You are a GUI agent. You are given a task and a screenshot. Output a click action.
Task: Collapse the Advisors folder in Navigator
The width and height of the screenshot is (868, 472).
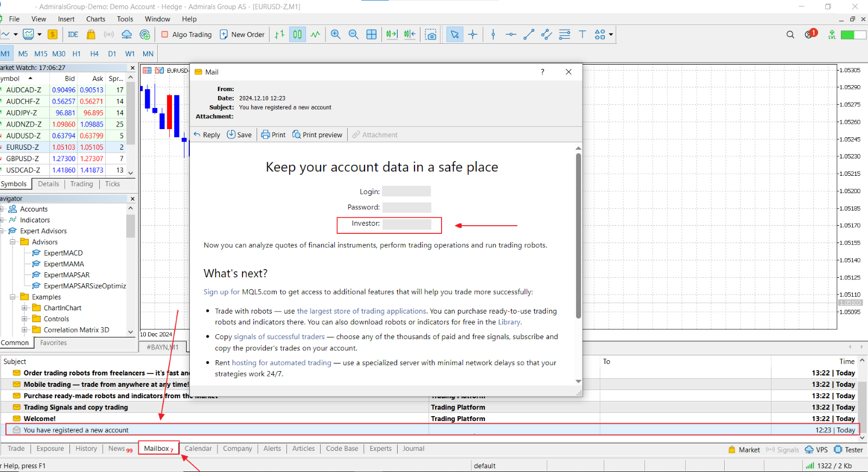pyautogui.click(x=12, y=242)
